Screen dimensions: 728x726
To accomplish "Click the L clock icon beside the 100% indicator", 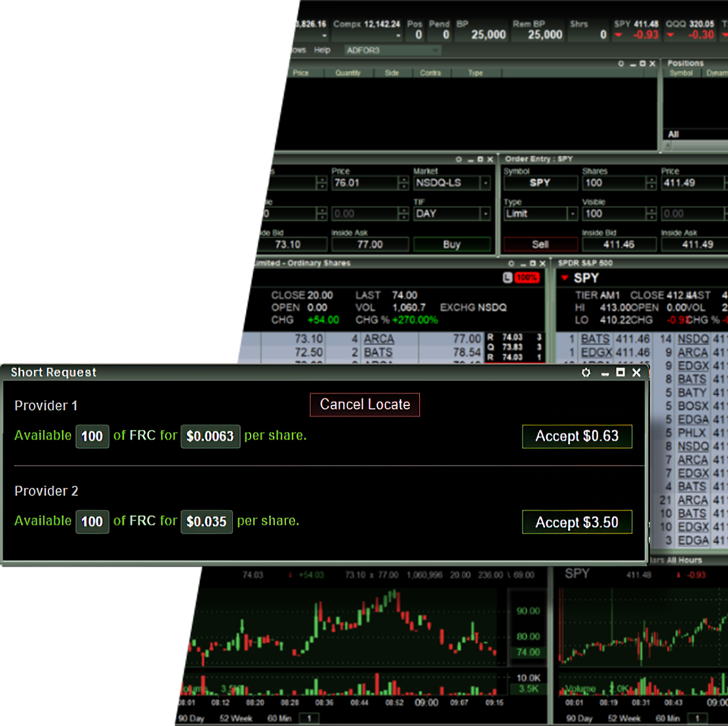I will click(506, 277).
